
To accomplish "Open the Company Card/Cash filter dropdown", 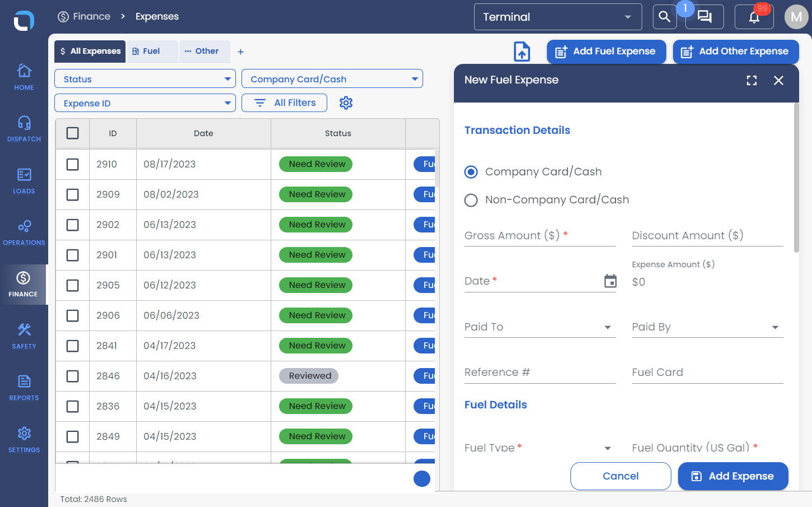I will pyautogui.click(x=332, y=79).
